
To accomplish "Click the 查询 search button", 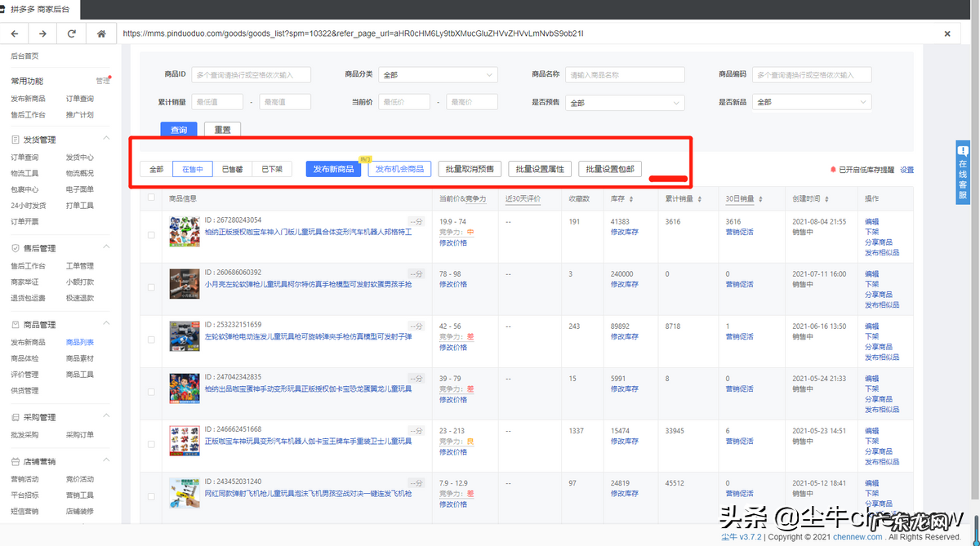I will point(178,130).
